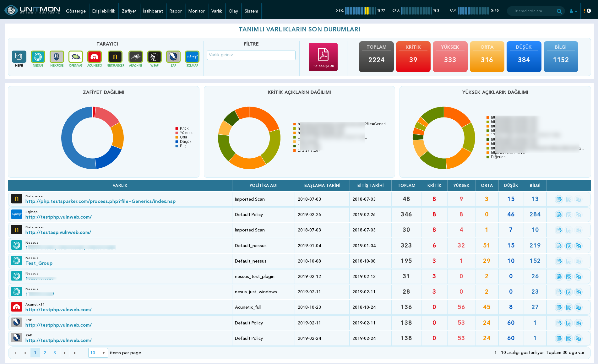The width and height of the screenshot is (598, 364).
Task: Filter by Acunetix scanner icon
Action: coord(95,57)
